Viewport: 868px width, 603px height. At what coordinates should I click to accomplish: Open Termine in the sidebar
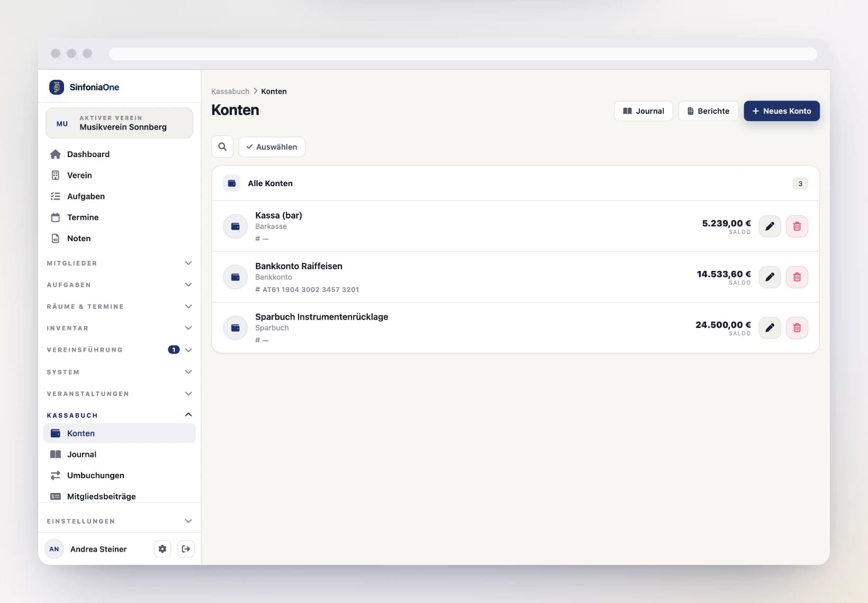coord(120,217)
